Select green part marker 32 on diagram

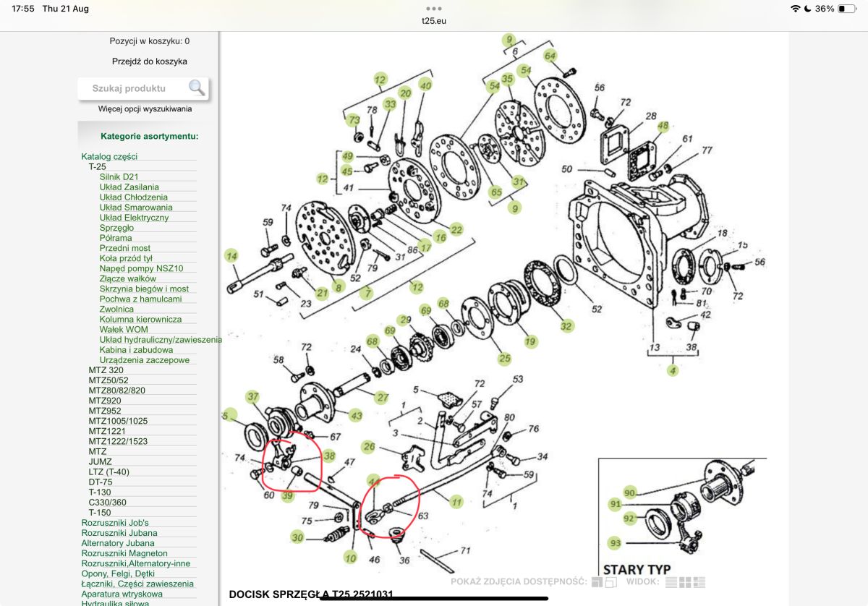tap(566, 326)
